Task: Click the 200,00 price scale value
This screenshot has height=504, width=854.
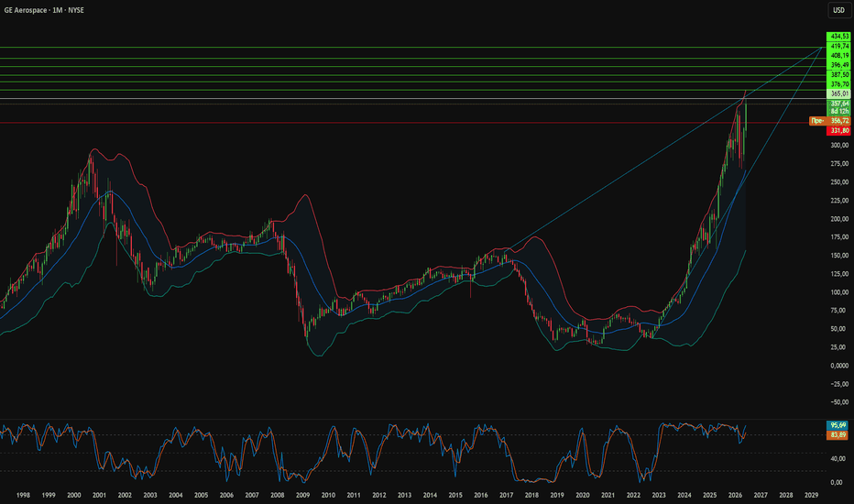Action: (x=839, y=219)
